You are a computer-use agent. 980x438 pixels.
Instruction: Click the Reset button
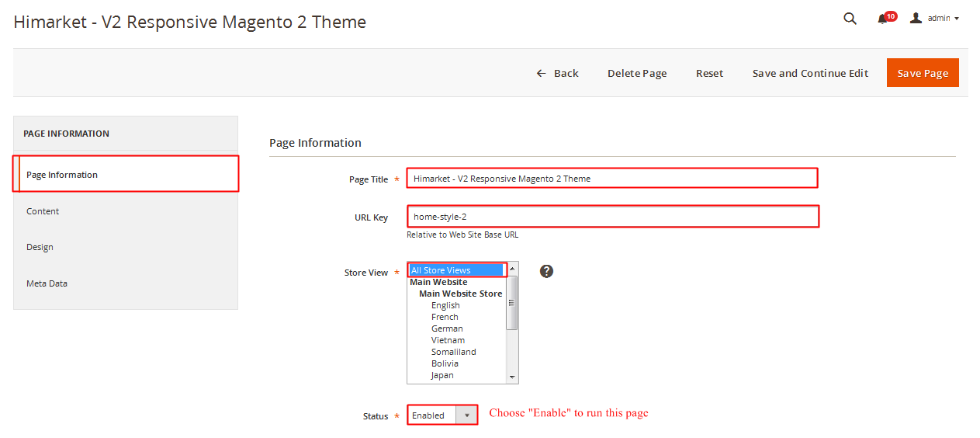709,73
